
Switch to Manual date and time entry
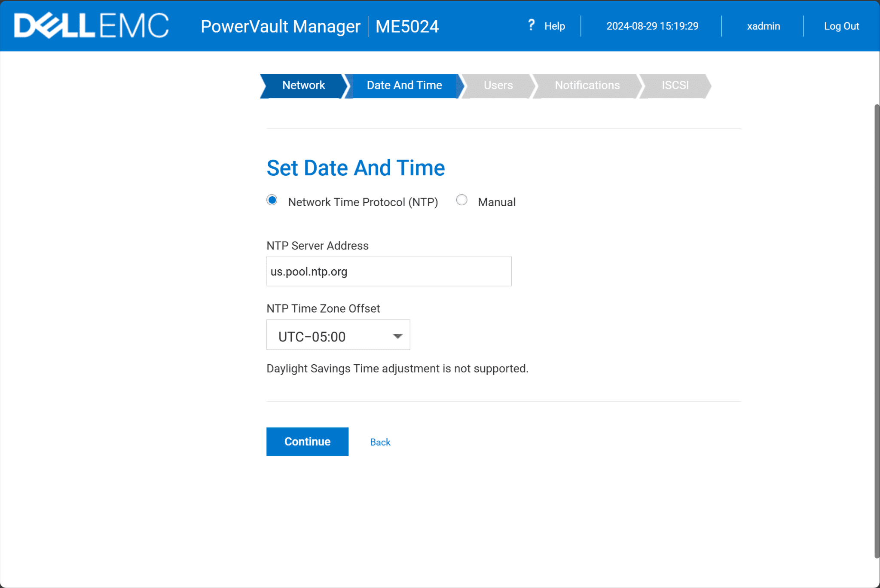point(462,200)
